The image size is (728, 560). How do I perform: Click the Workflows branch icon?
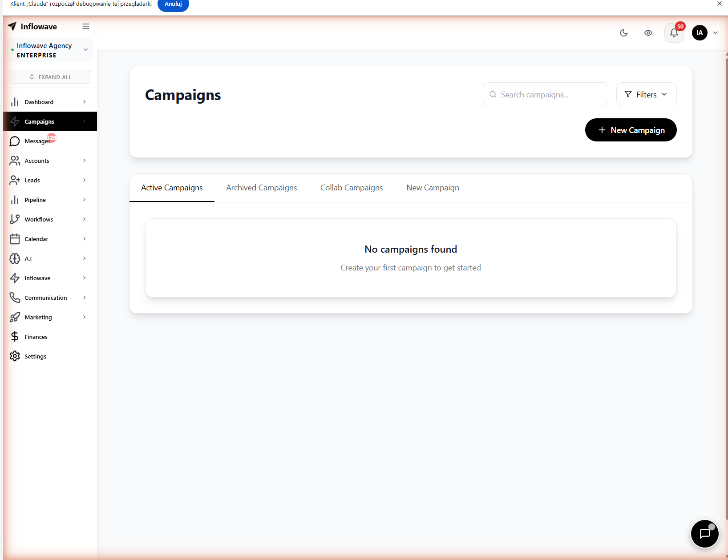(15, 219)
